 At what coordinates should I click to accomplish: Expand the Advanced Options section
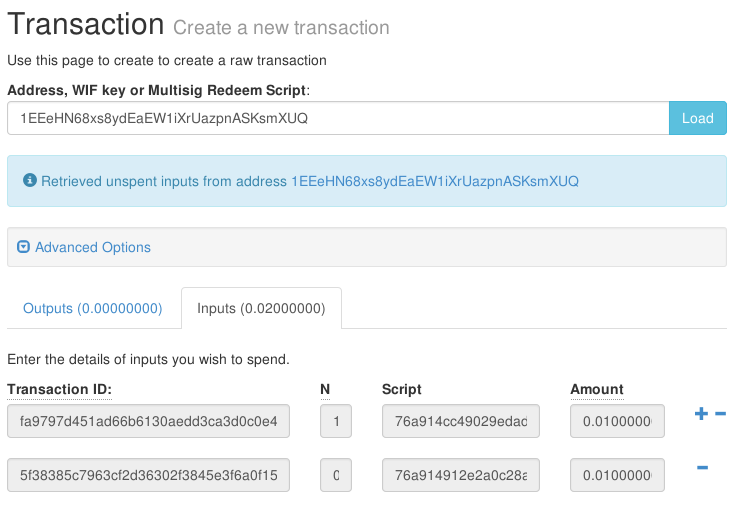pos(92,247)
